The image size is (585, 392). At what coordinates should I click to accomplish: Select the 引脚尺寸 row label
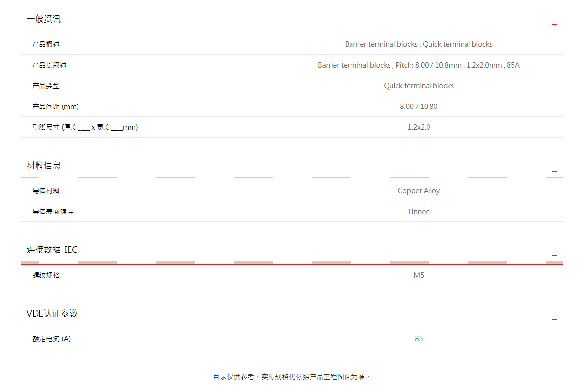85,127
